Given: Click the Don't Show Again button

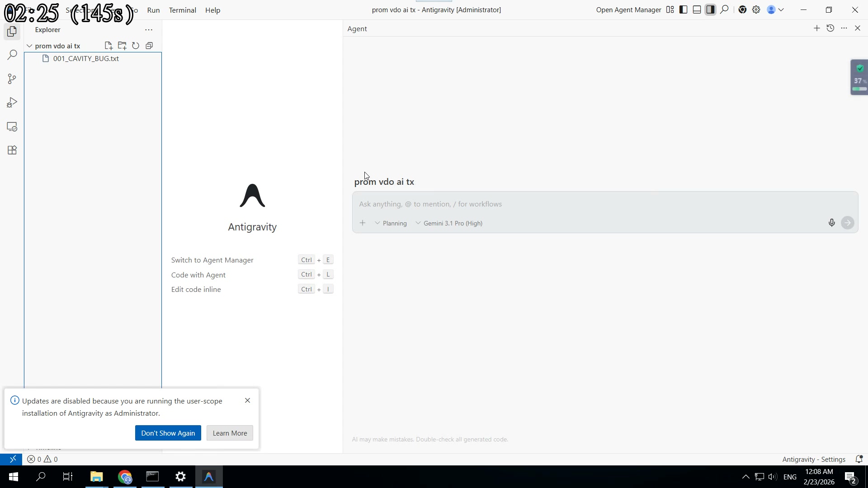Looking at the screenshot, I should coord(168,433).
